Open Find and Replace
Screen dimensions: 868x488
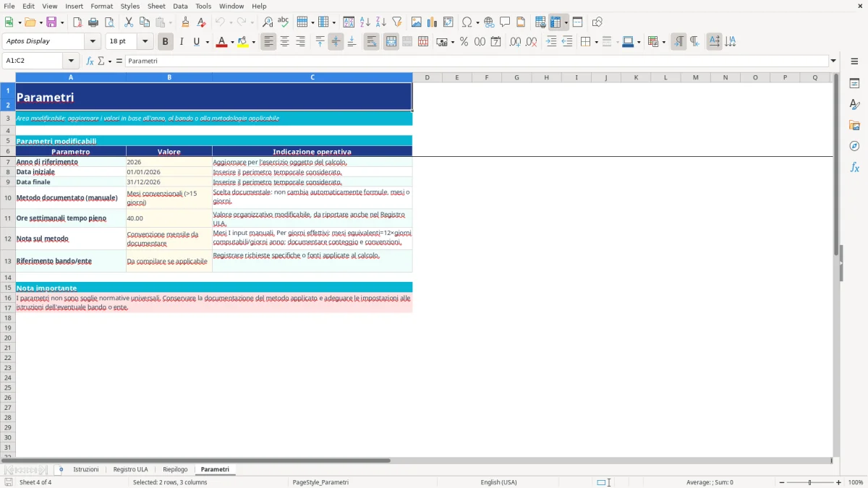coord(268,22)
